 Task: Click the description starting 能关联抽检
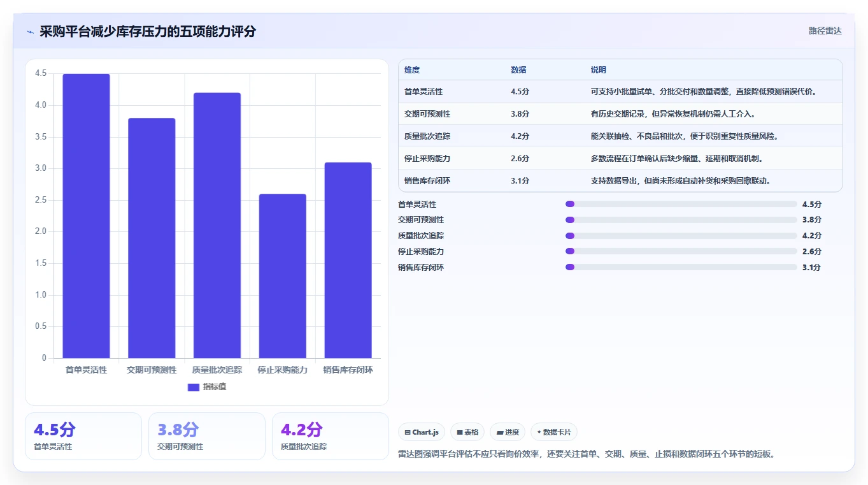click(685, 136)
